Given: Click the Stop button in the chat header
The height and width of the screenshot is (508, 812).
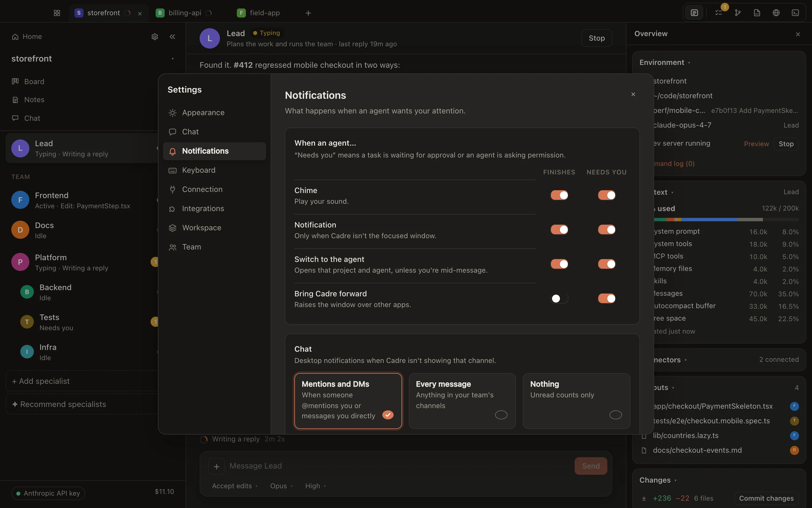Looking at the screenshot, I should [x=597, y=38].
